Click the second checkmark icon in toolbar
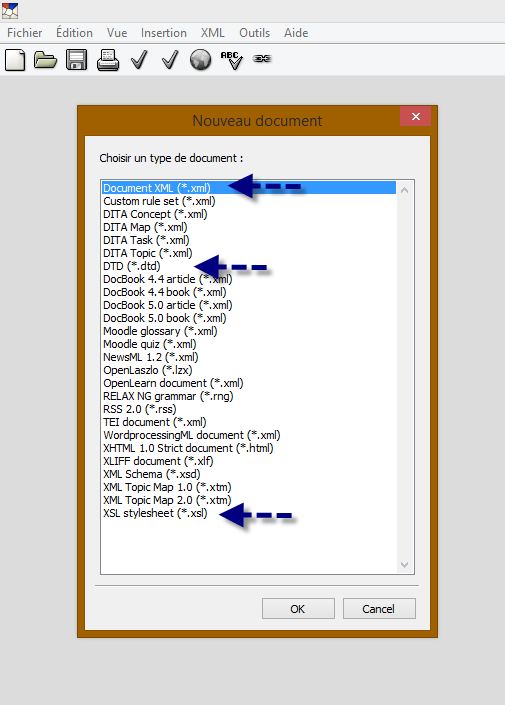Viewport: 505px width, 705px height. tap(170, 60)
